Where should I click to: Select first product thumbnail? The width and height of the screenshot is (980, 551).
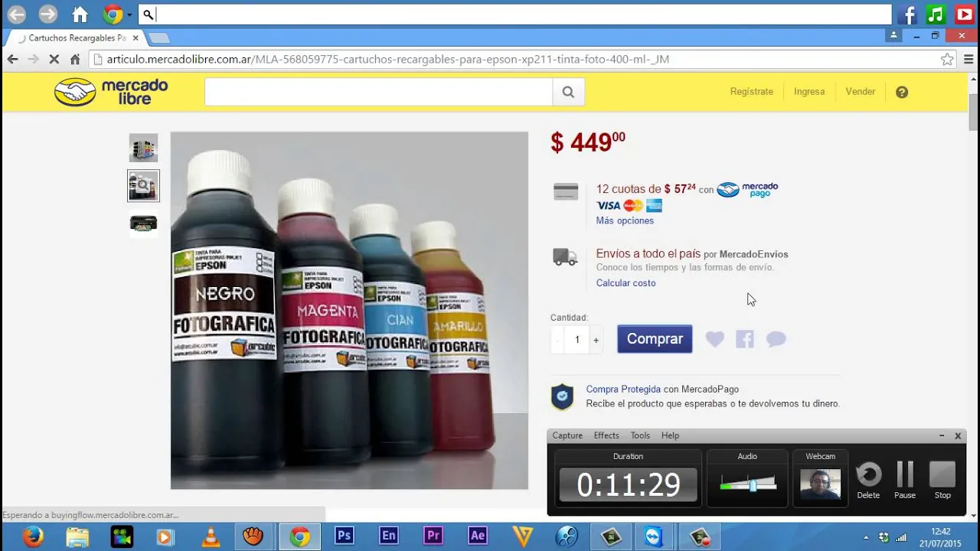pos(143,148)
